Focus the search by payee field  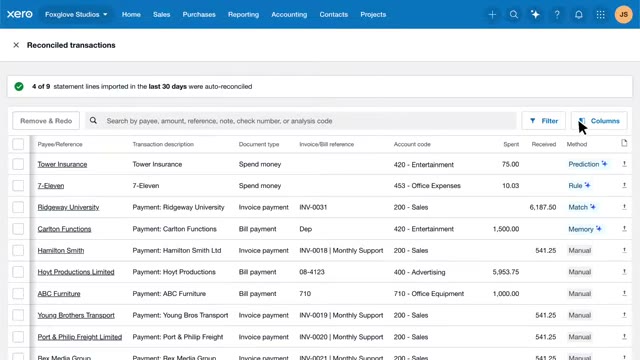click(x=301, y=121)
